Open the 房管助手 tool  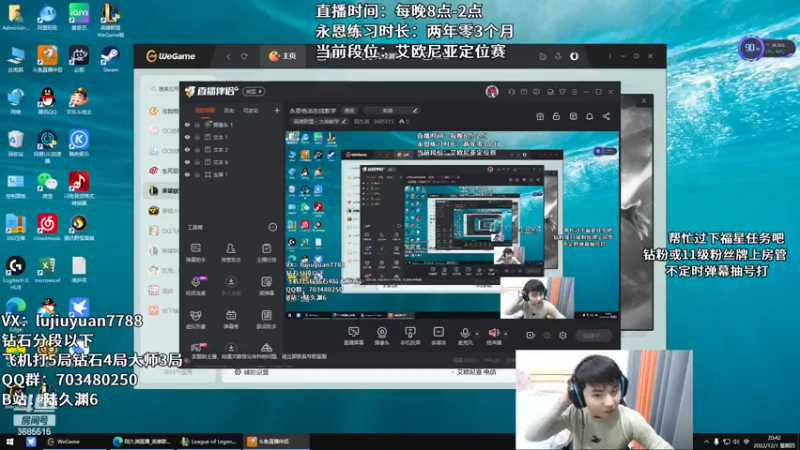(231, 253)
